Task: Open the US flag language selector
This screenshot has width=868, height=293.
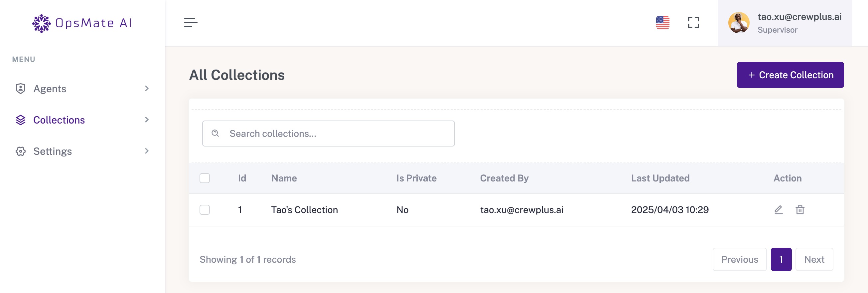Action: tap(662, 23)
